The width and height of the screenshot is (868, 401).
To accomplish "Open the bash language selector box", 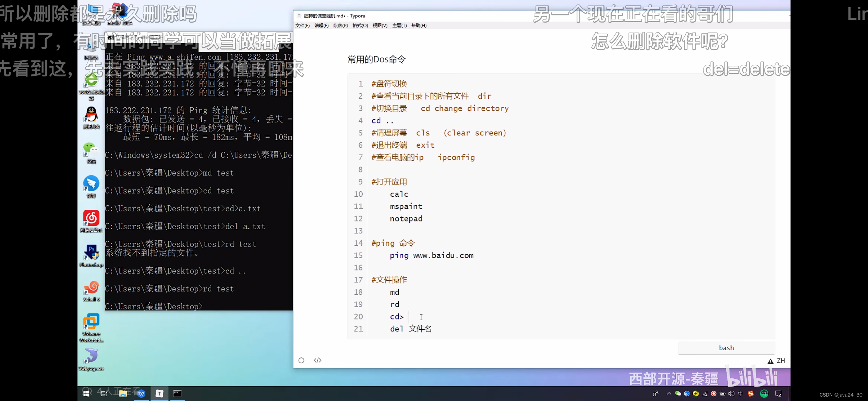I will click(x=726, y=348).
